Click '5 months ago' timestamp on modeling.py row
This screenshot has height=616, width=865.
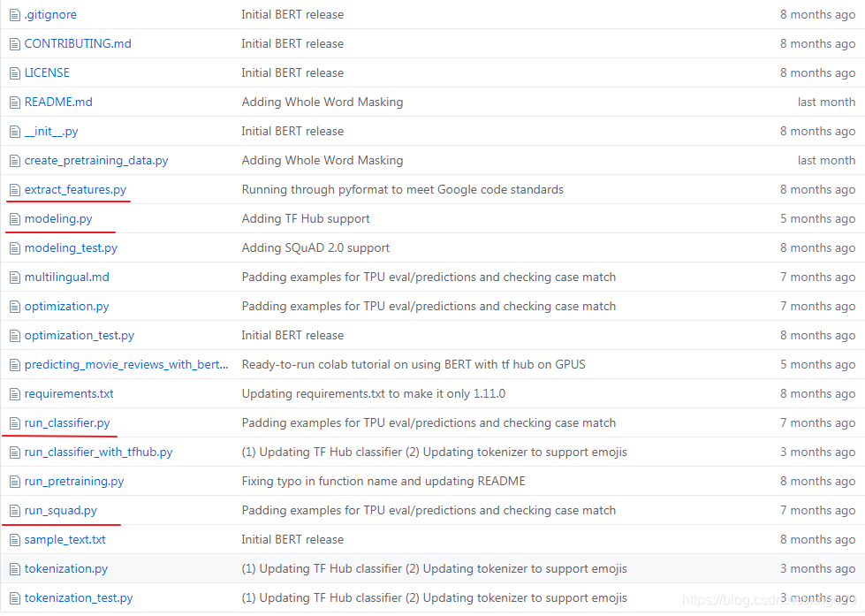click(x=817, y=219)
